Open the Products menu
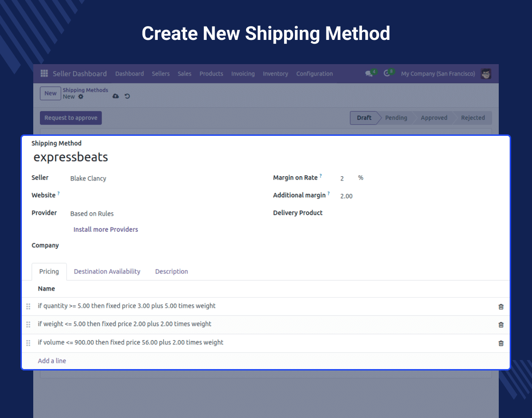 coord(211,74)
